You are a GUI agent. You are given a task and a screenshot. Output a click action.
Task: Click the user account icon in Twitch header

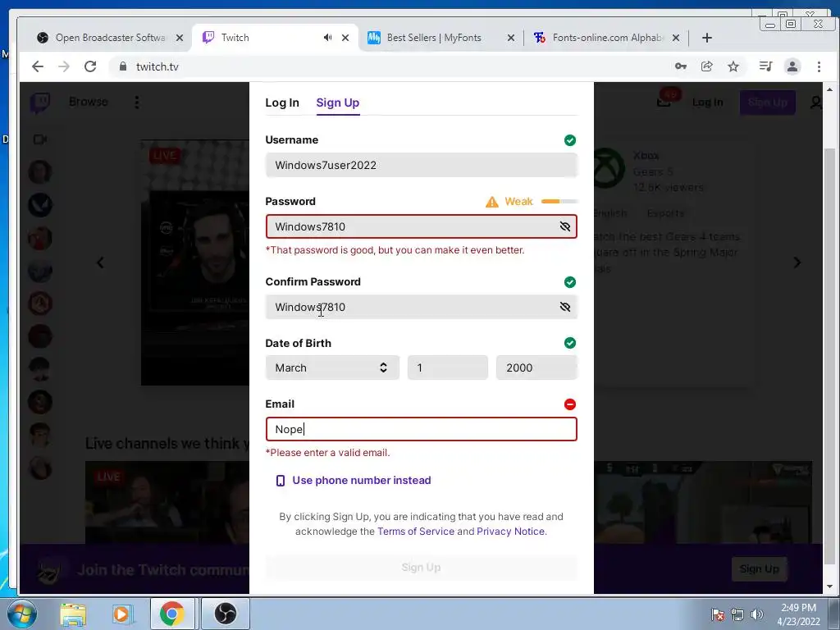(x=816, y=103)
